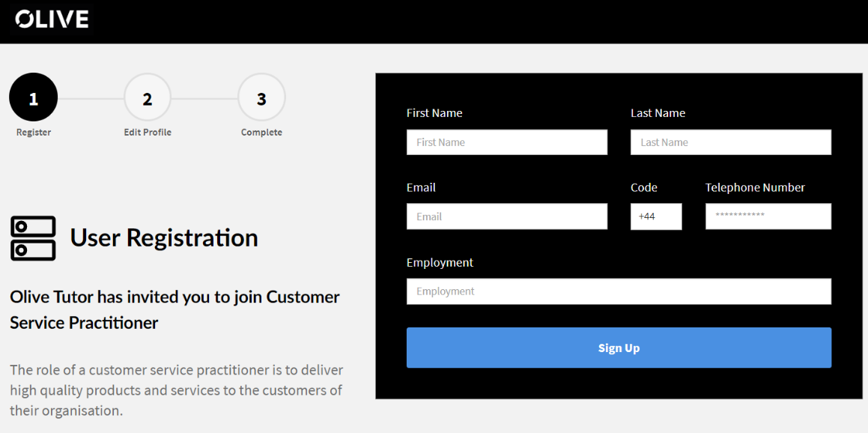Select the Complete step label
868x433 pixels.
(x=261, y=132)
